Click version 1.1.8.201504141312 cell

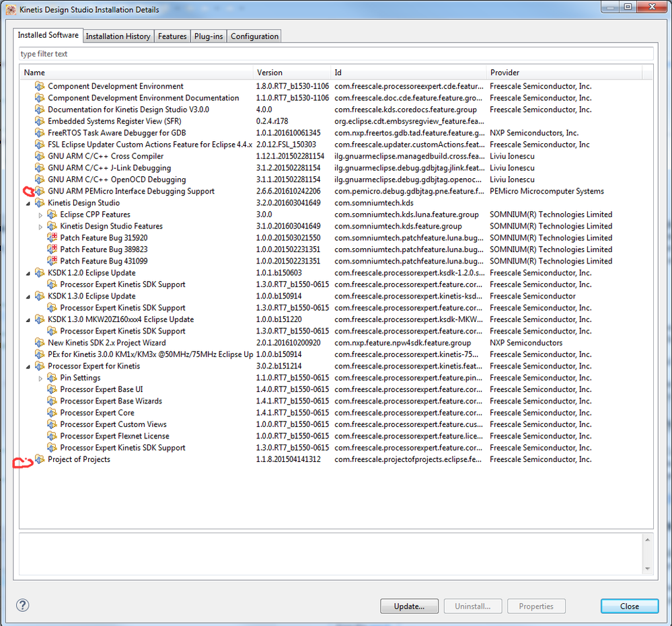pyautogui.click(x=289, y=459)
